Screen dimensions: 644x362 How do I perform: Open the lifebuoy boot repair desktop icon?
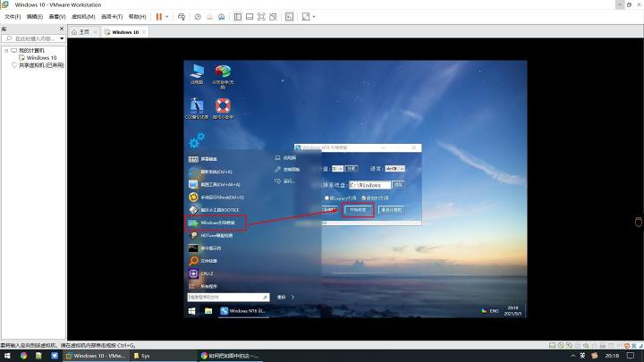[223, 109]
